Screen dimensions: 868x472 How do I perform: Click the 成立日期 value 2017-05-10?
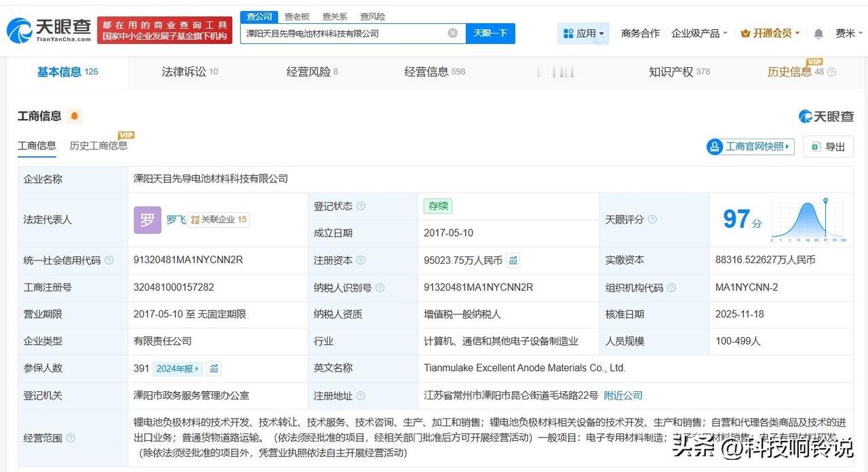pyautogui.click(x=449, y=233)
